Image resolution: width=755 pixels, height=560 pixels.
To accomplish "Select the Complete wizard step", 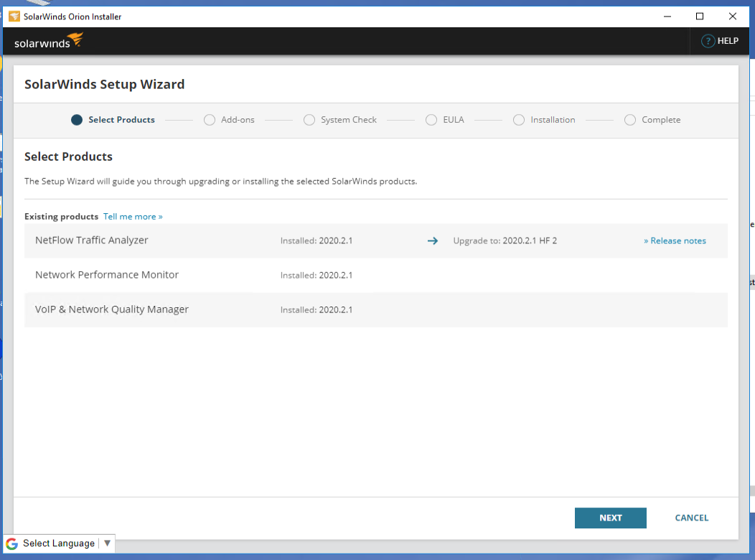I will click(x=652, y=120).
